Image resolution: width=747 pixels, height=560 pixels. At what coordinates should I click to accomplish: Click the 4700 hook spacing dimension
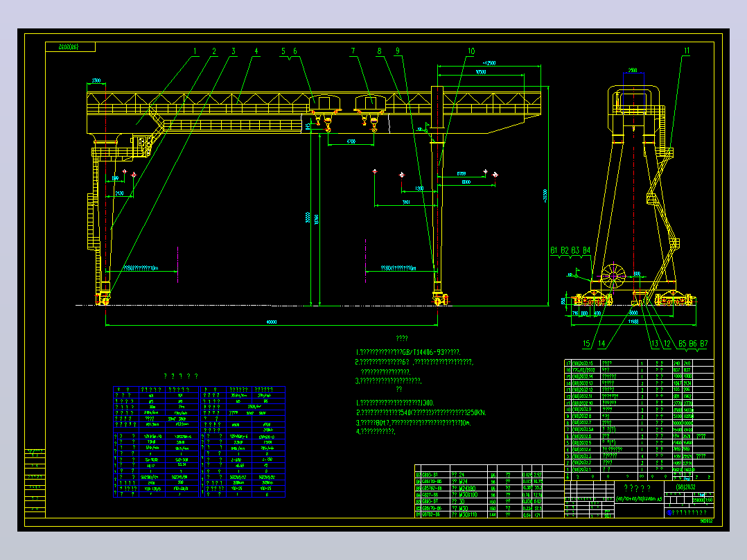[x=351, y=141]
